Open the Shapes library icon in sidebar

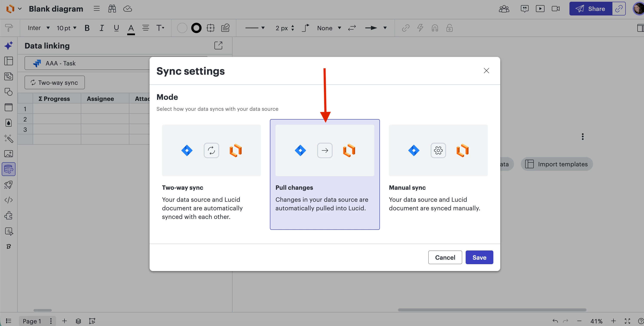point(9,92)
